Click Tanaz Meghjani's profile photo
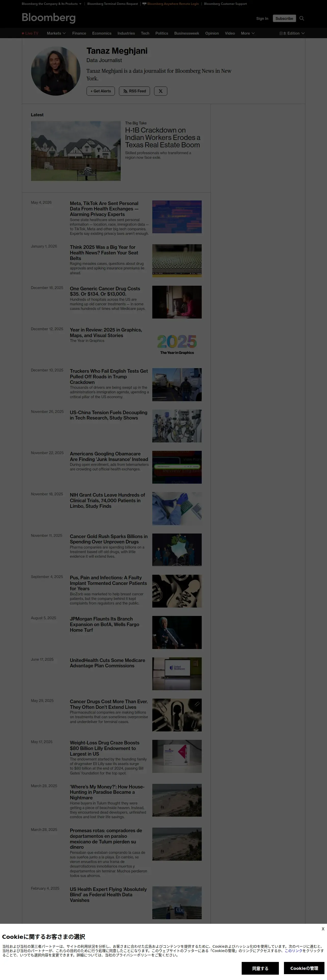The width and height of the screenshot is (327, 980). pos(56,71)
